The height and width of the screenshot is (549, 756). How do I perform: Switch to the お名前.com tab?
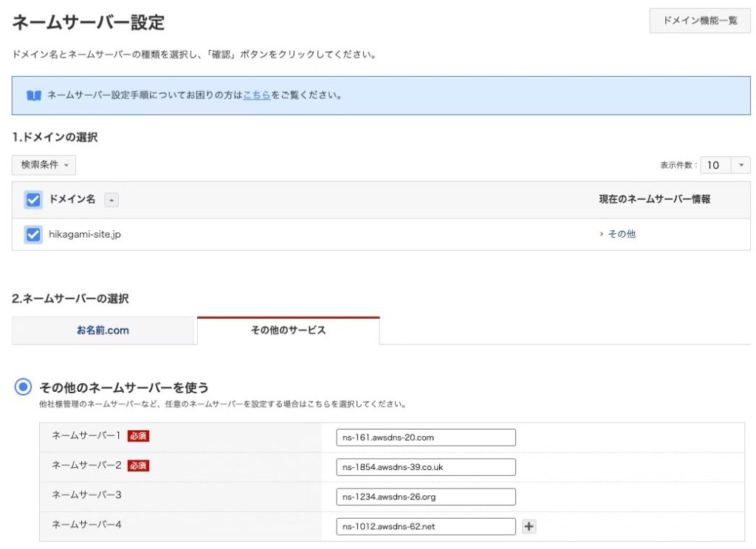[103, 331]
